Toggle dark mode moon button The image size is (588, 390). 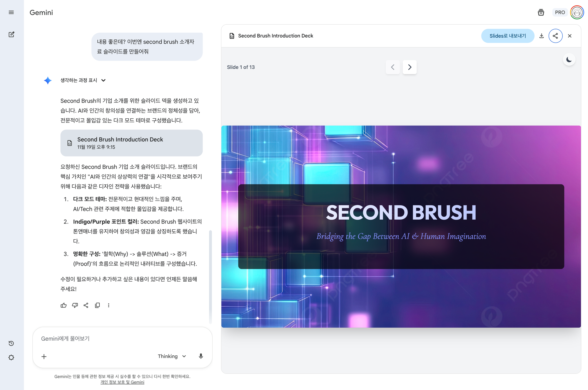point(569,60)
